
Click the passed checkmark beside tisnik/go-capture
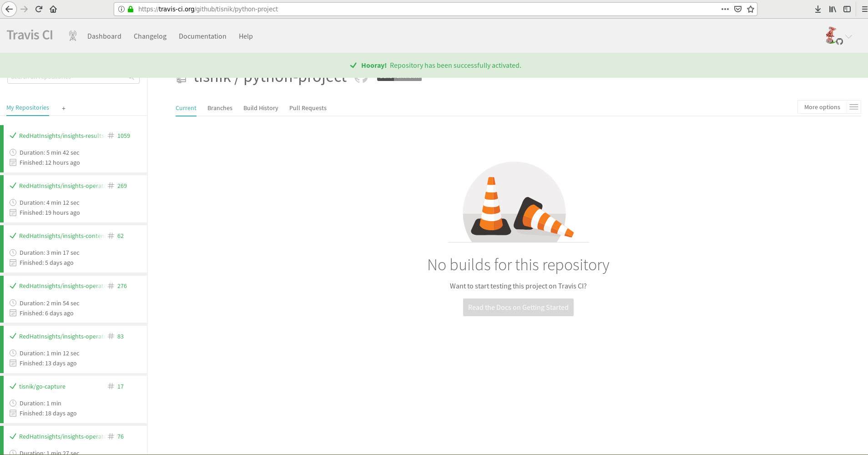point(13,386)
